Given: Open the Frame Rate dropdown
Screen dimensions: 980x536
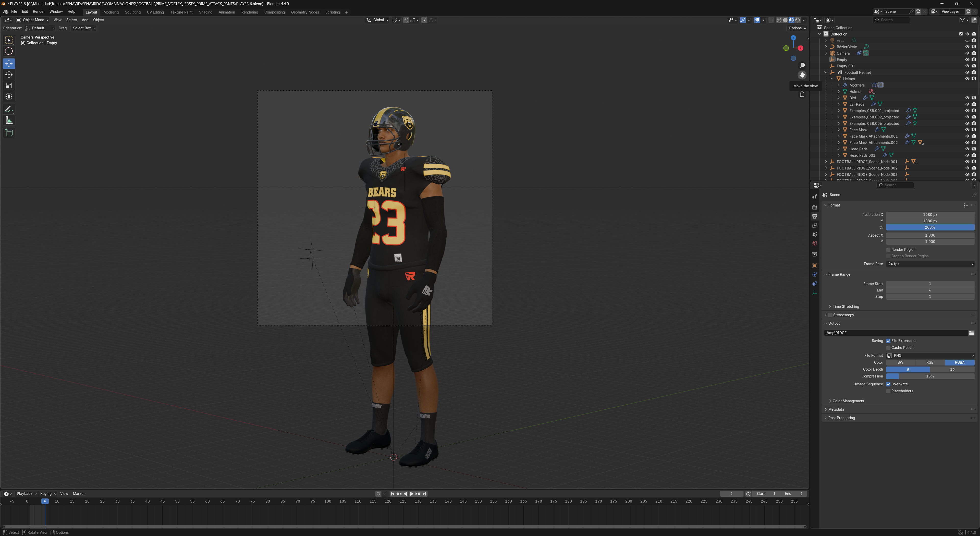Looking at the screenshot, I should [930, 264].
